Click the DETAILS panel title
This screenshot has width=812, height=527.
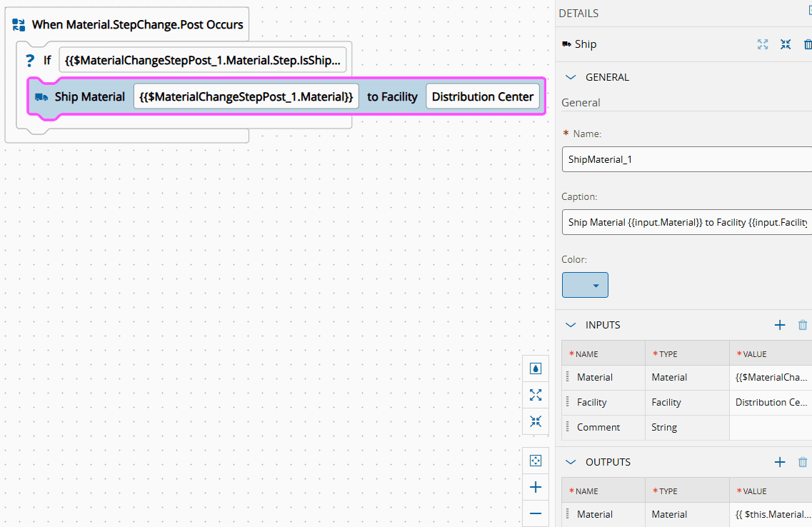coord(578,14)
